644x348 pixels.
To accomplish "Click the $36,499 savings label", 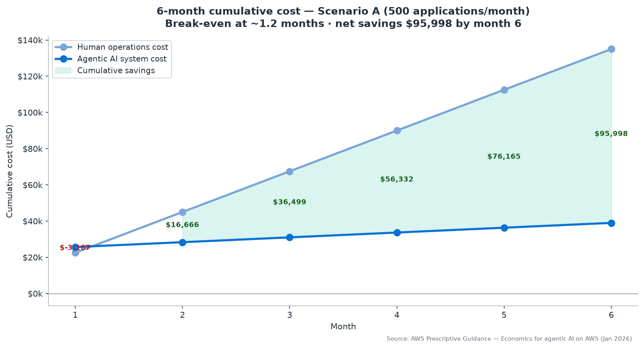I will tap(290, 202).
